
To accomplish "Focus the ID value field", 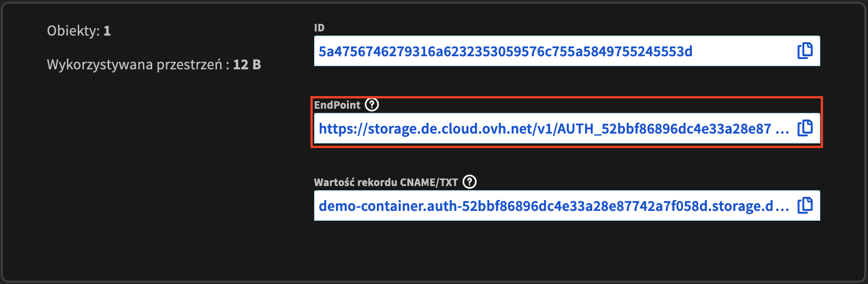I will click(567, 51).
